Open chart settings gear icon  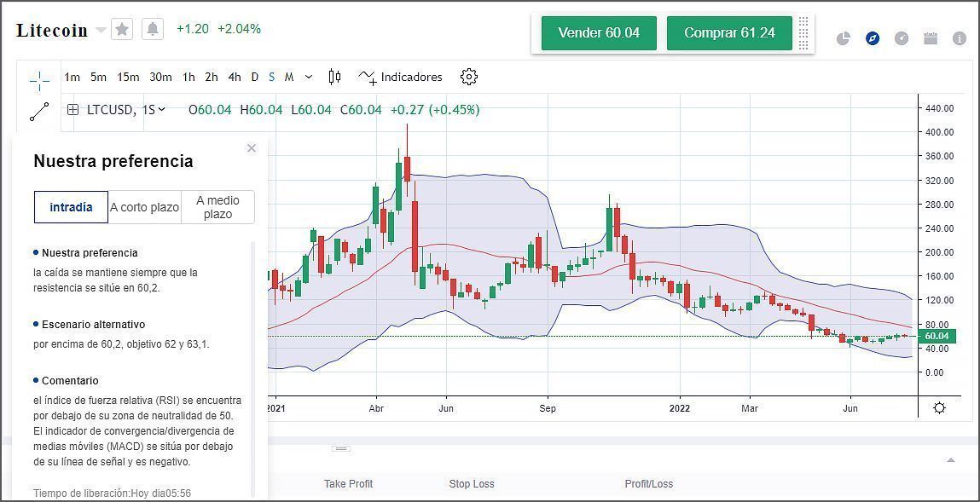click(468, 77)
